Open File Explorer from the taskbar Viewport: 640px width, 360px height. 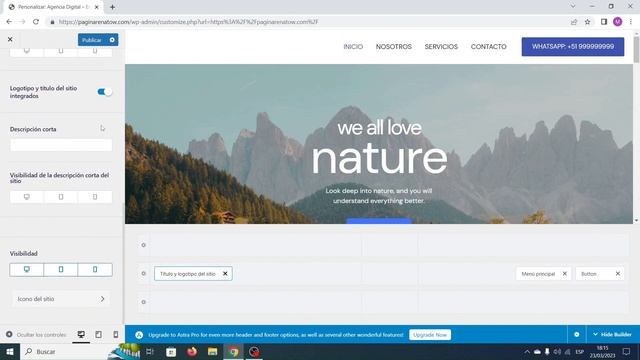pyautogui.click(x=213, y=351)
